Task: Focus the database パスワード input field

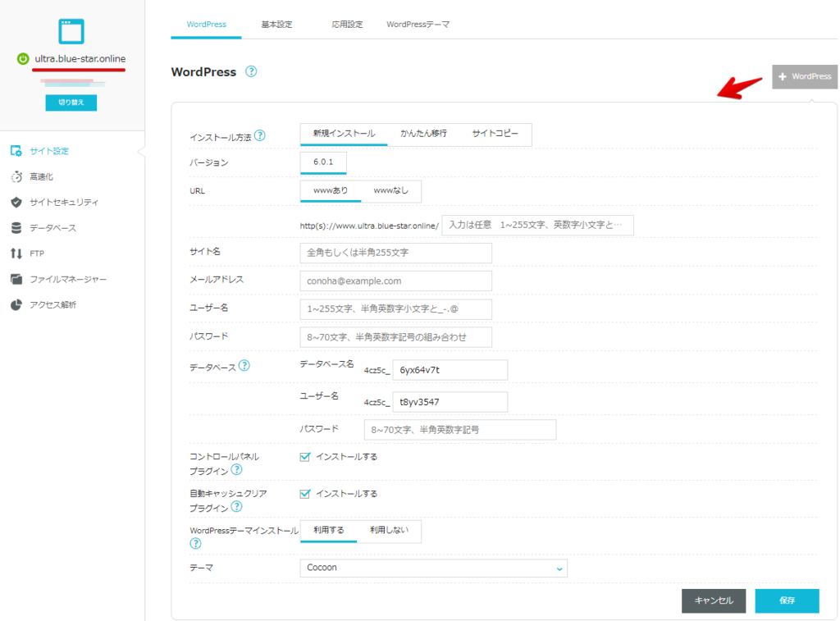Action: pos(460,430)
